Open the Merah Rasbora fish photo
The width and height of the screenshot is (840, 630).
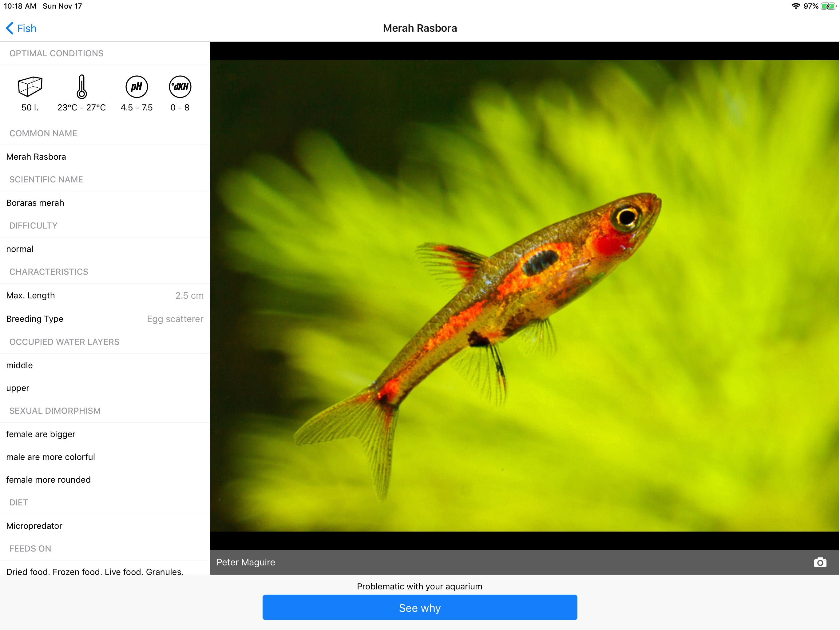tap(524, 296)
